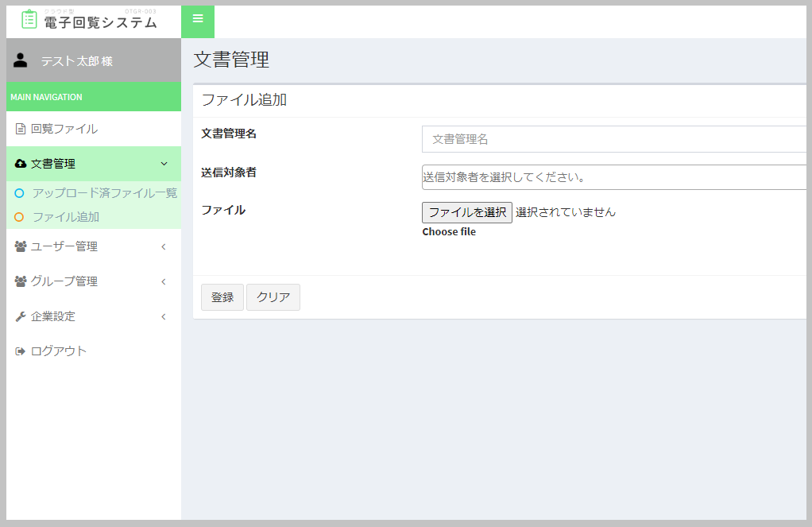Image resolution: width=812 pixels, height=527 pixels.
Task: Collapse the 文書管理 menu chevron
Action: pyautogui.click(x=164, y=164)
